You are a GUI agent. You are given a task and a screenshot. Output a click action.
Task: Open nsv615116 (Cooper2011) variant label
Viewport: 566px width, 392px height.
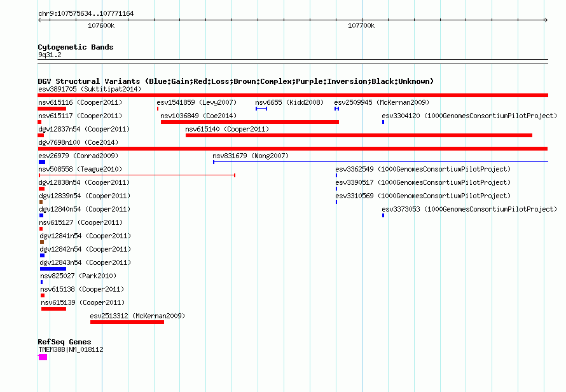(80, 102)
